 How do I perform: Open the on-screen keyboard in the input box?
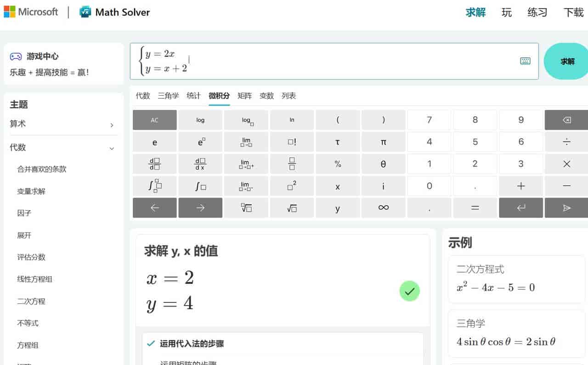(x=525, y=60)
